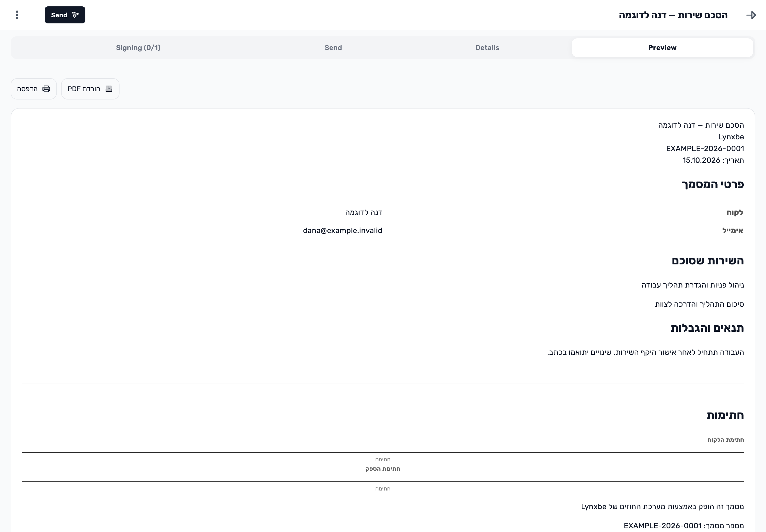Open the Details tab
The width and height of the screenshot is (766, 532).
[487, 48]
